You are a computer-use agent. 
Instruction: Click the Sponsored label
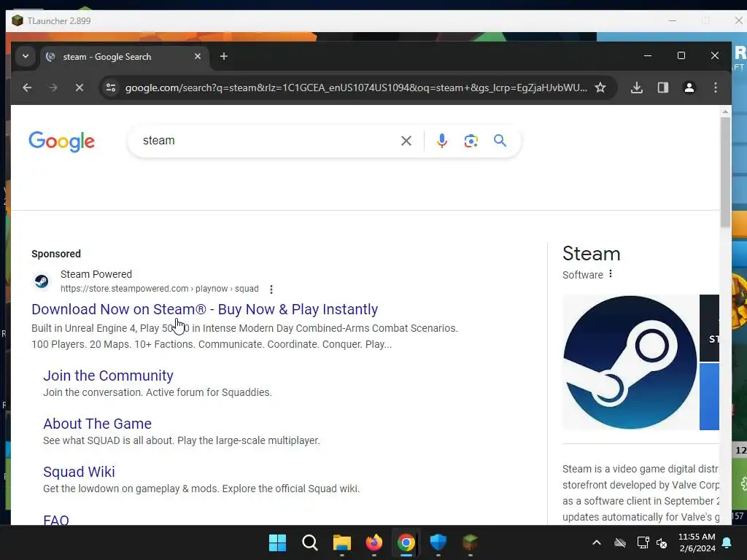(x=56, y=254)
